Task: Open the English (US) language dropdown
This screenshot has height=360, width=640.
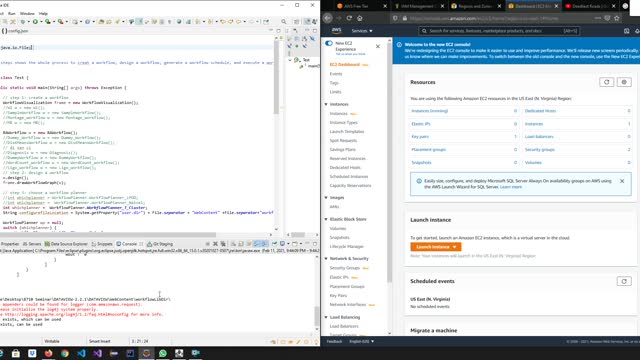Action: tap(361, 341)
